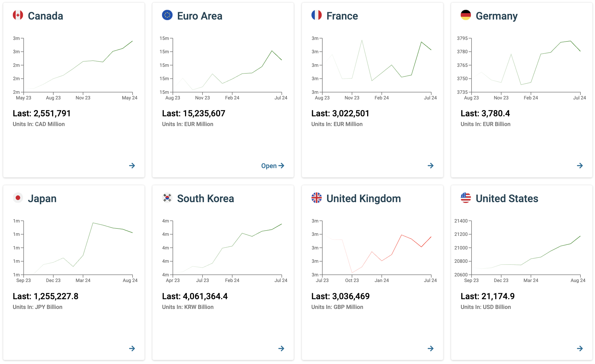
Task: Click the Euro Area flag icon
Action: click(x=167, y=15)
